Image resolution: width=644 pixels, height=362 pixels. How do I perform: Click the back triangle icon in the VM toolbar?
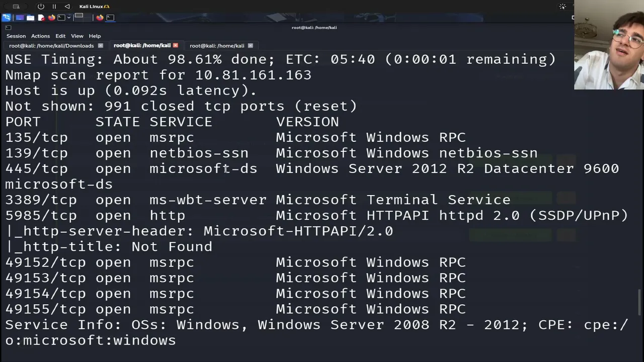pos(67,7)
